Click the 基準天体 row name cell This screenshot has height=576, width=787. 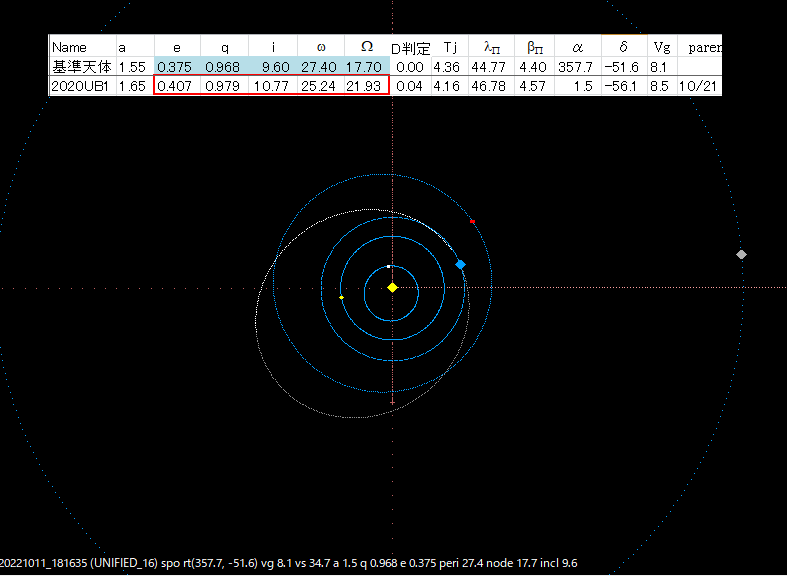[x=83, y=67]
